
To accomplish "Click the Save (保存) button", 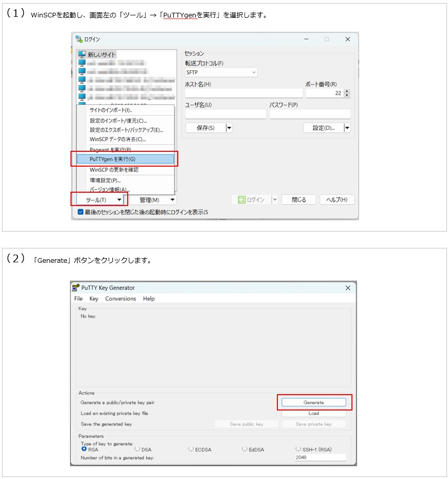I will click(205, 128).
